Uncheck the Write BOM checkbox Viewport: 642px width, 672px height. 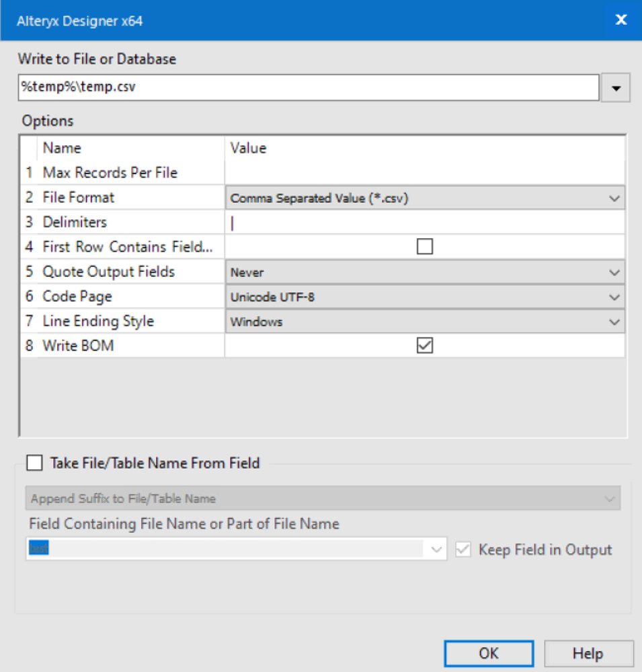(424, 345)
